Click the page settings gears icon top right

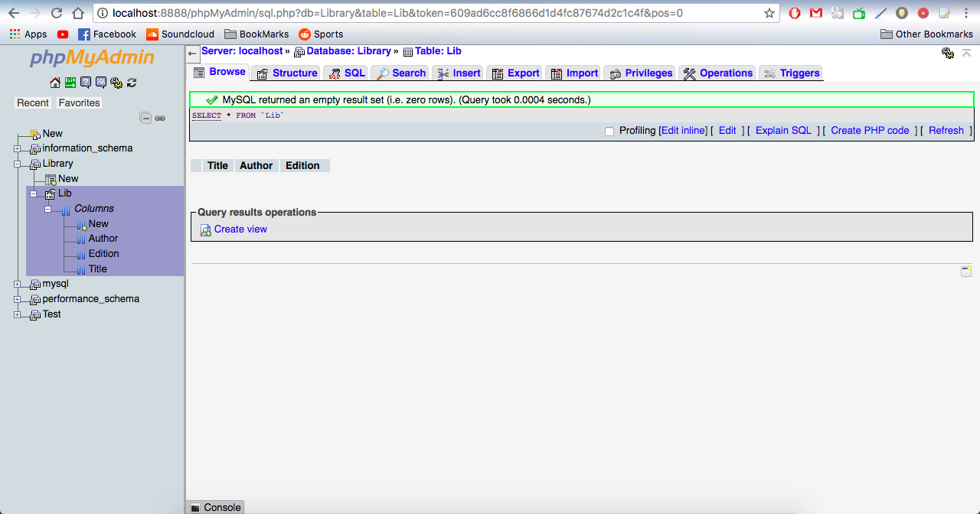pyautogui.click(x=948, y=53)
